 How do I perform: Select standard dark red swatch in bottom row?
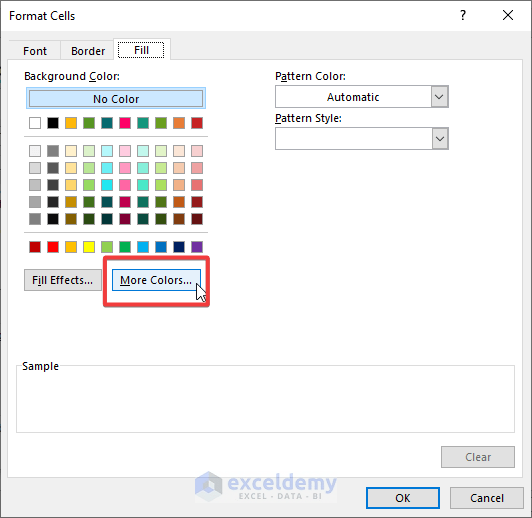[35, 247]
